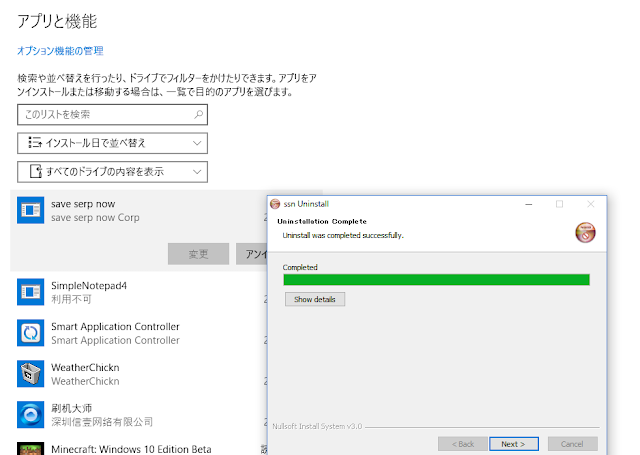640x455 pixels.
Task: Click the Cancel button in ssn Uninstall
Action: (x=573, y=444)
